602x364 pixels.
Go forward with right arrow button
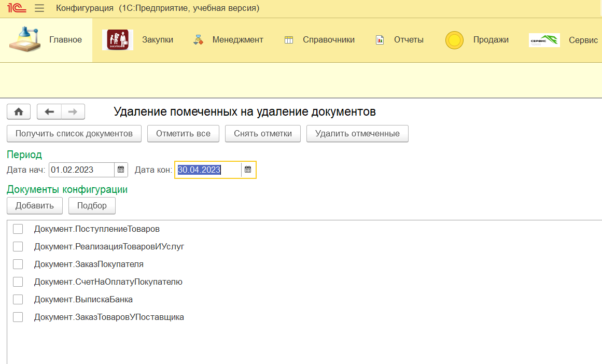(x=73, y=111)
